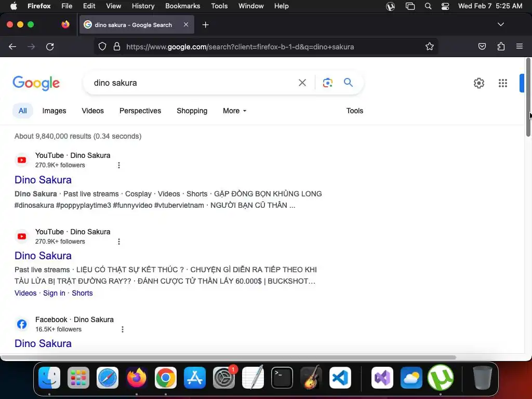Click the Firefox View pinned icon
The height and width of the screenshot is (399, 532).
click(65, 24)
